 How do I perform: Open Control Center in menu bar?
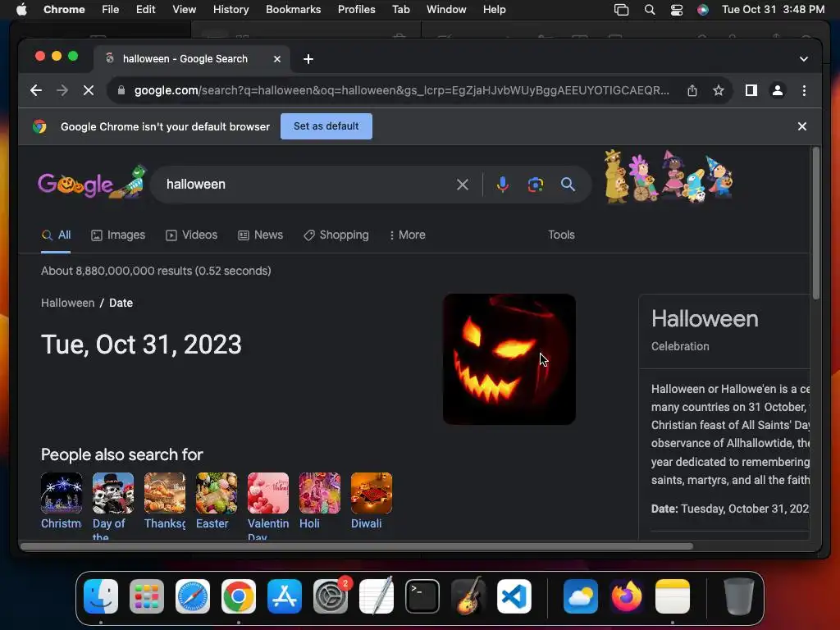[677, 10]
